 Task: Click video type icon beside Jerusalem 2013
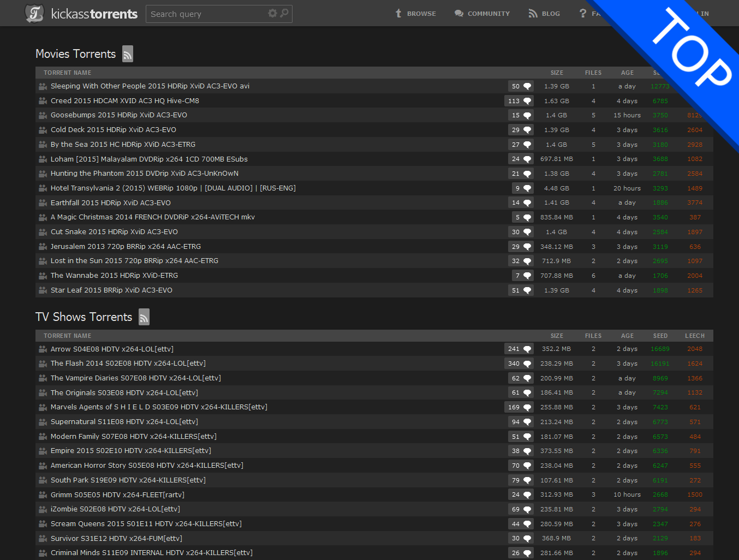coord(43,246)
